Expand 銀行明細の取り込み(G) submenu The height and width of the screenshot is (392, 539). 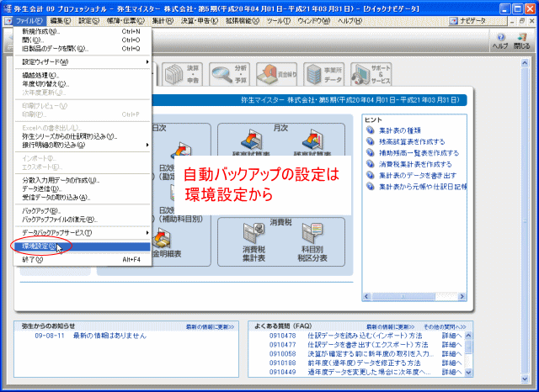point(83,146)
